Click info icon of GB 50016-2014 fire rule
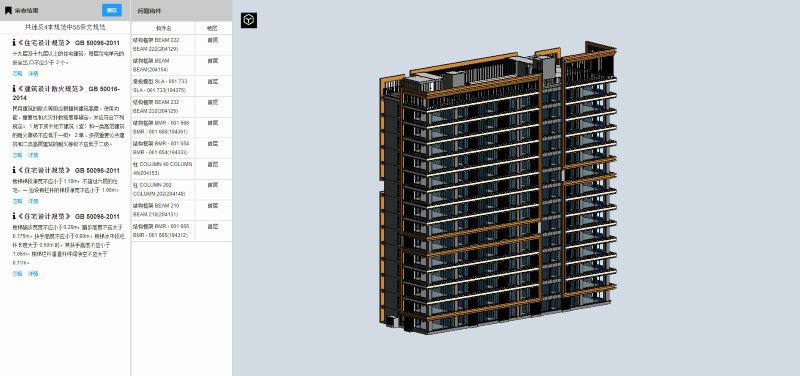800x376 pixels. [x=14, y=88]
